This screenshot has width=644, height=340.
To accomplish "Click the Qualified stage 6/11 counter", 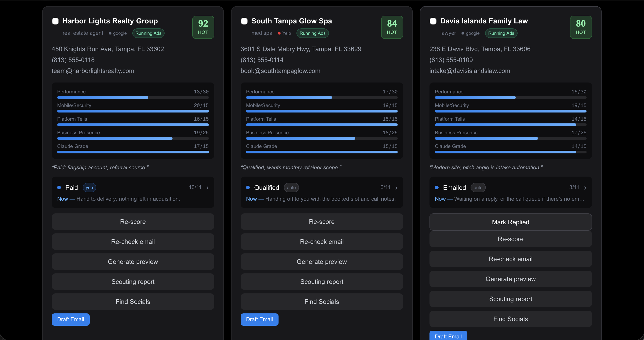I will 385,187.
